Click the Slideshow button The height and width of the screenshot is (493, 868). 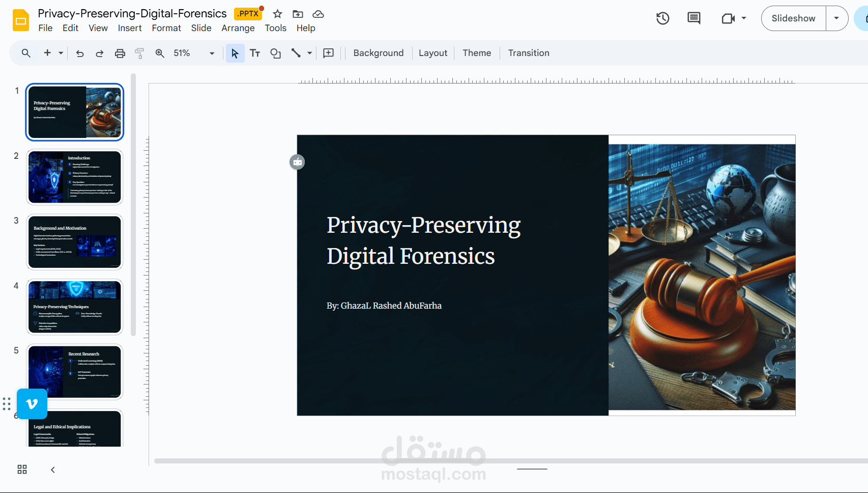[x=793, y=18]
